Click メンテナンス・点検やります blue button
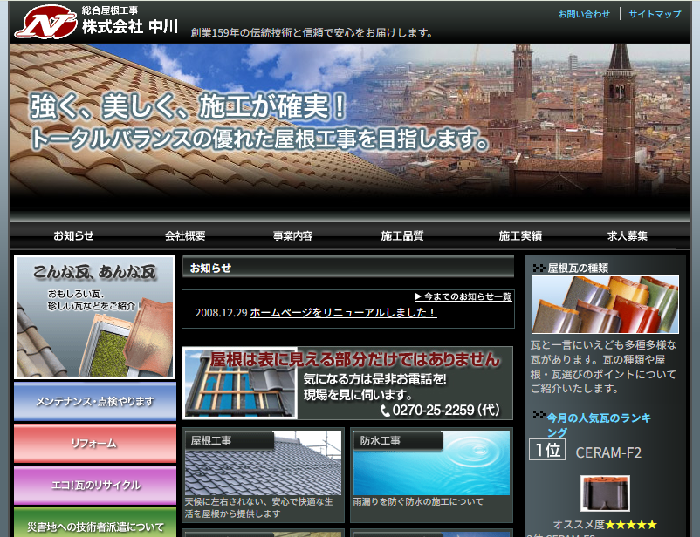Screen dimensions: 700x537 coord(95,401)
